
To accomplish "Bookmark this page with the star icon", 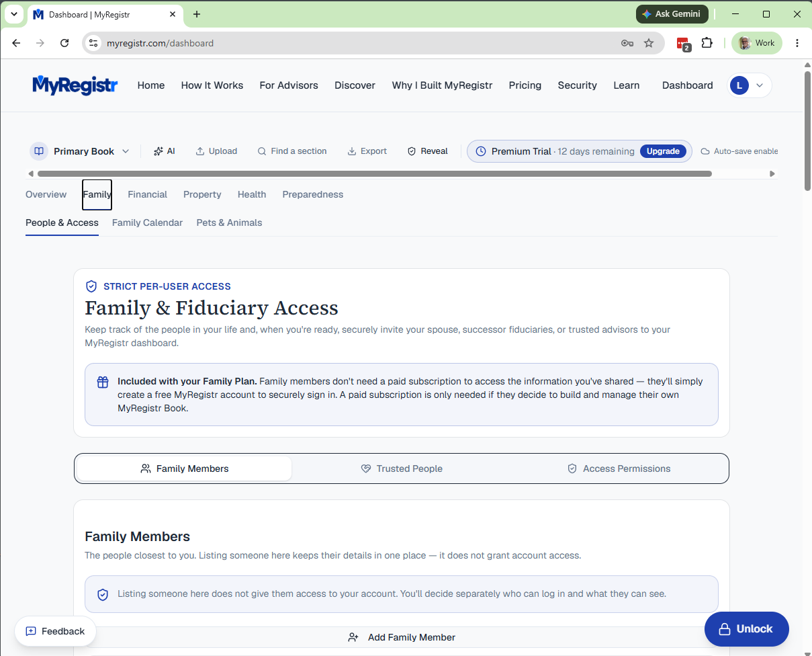I will click(649, 43).
